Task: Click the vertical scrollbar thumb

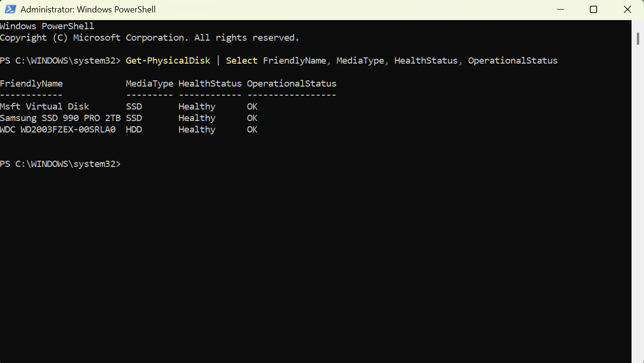Action: point(638,38)
